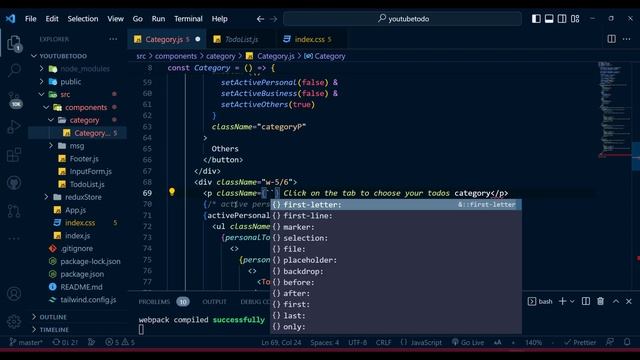Switch to the index.css tab
Image resolution: width=640 pixels, height=360 pixels.
click(x=313, y=39)
